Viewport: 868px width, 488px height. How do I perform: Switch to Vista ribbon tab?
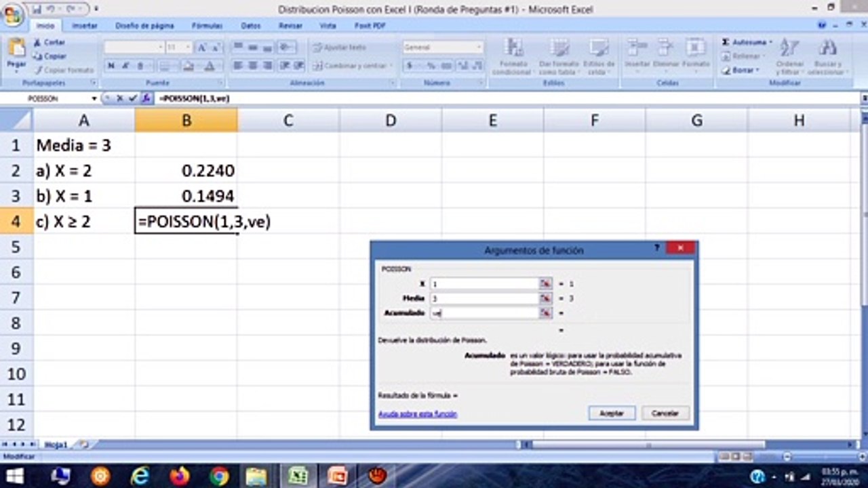click(328, 26)
